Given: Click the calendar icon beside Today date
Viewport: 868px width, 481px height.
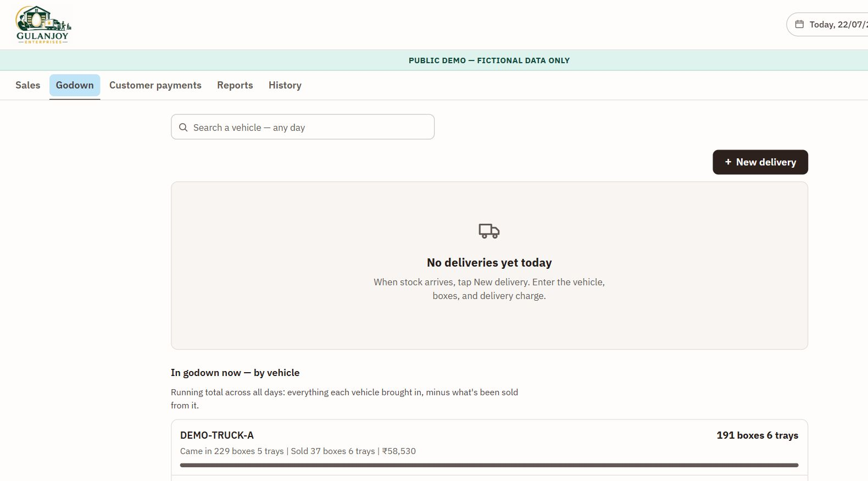Looking at the screenshot, I should 799,24.
